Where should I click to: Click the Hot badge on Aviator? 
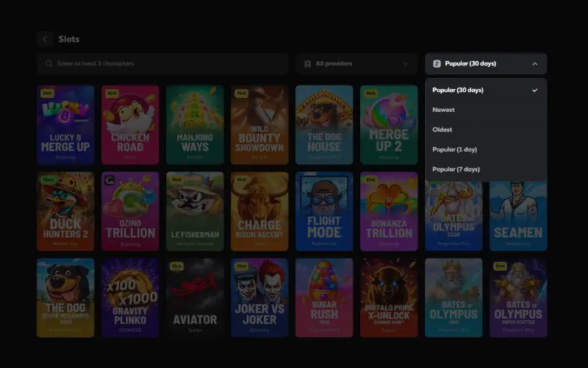coord(176,266)
